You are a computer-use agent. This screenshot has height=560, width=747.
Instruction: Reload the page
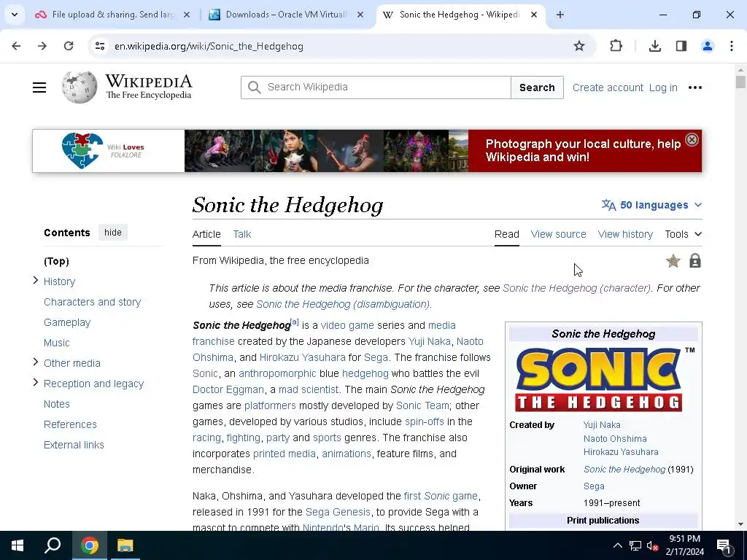tap(69, 46)
